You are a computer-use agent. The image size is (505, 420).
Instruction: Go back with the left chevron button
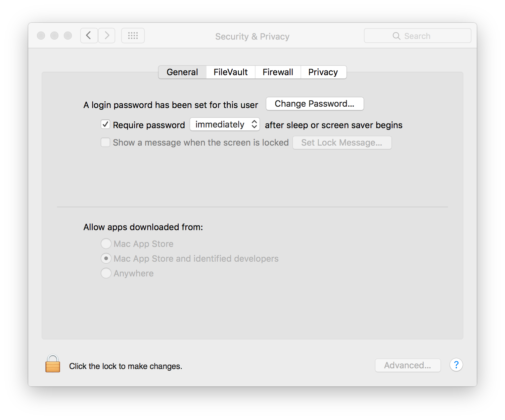click(x=89, y=36)
